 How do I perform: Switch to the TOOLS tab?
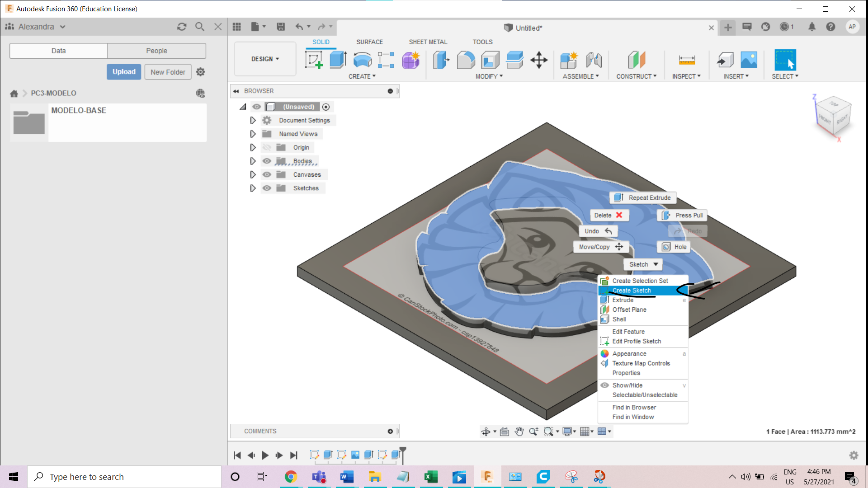pos(482,42)
